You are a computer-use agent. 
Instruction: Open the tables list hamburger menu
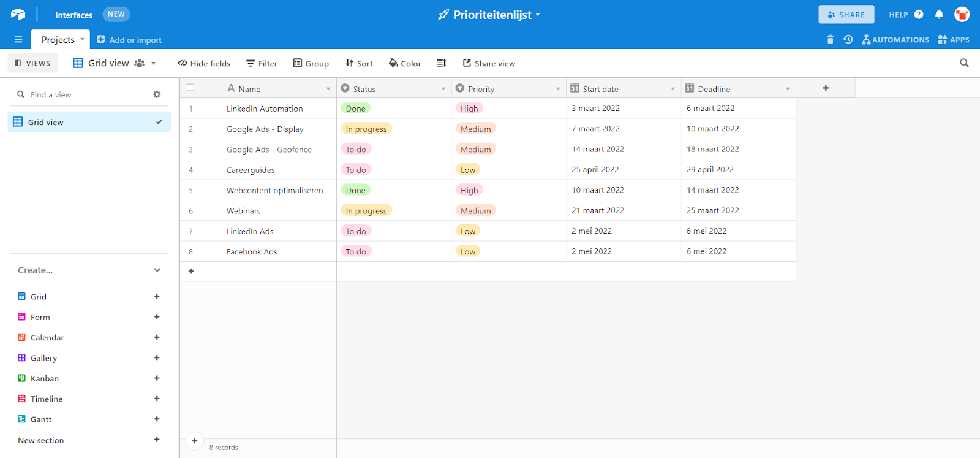tap(18, 40)
